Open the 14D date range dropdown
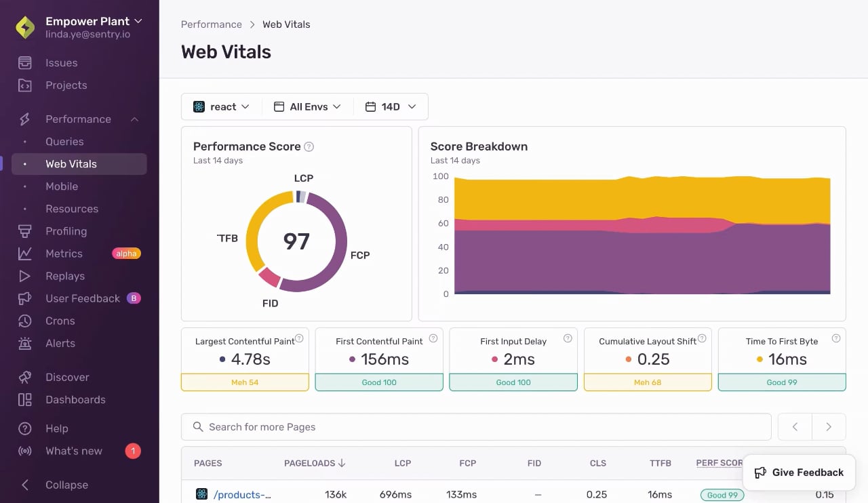Screen dimensions: 868x503 click(391, 106)
